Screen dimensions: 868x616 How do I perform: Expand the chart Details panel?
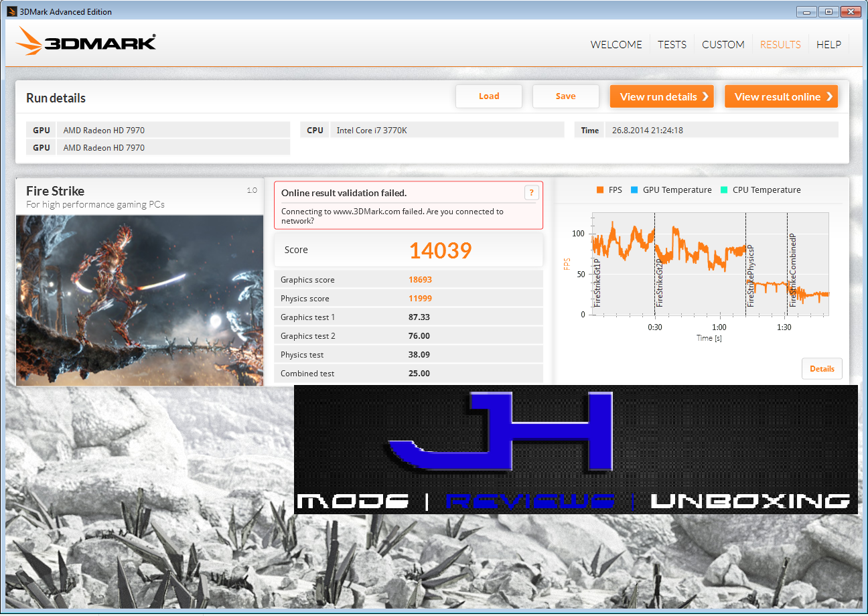pyautogui.click(x=822, y=368)
